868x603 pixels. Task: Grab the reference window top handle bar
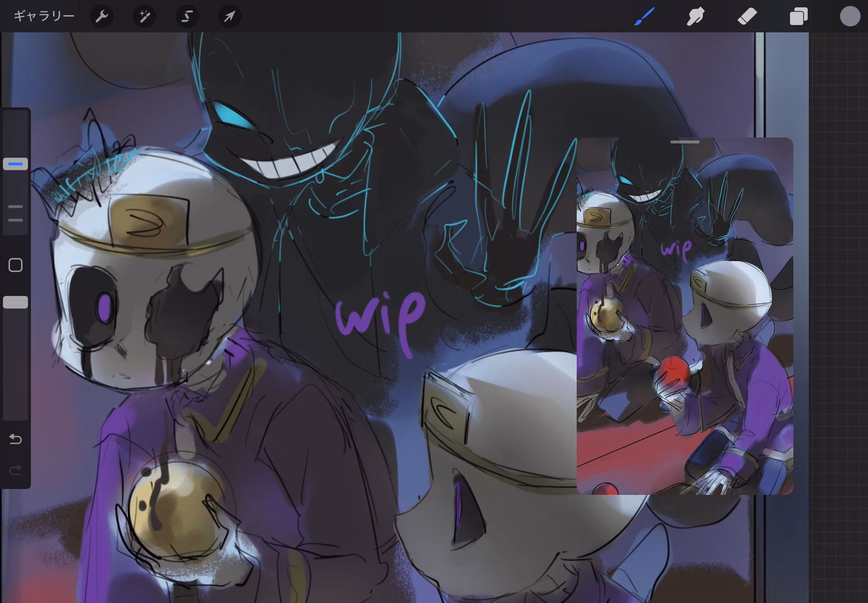point(684,142)
